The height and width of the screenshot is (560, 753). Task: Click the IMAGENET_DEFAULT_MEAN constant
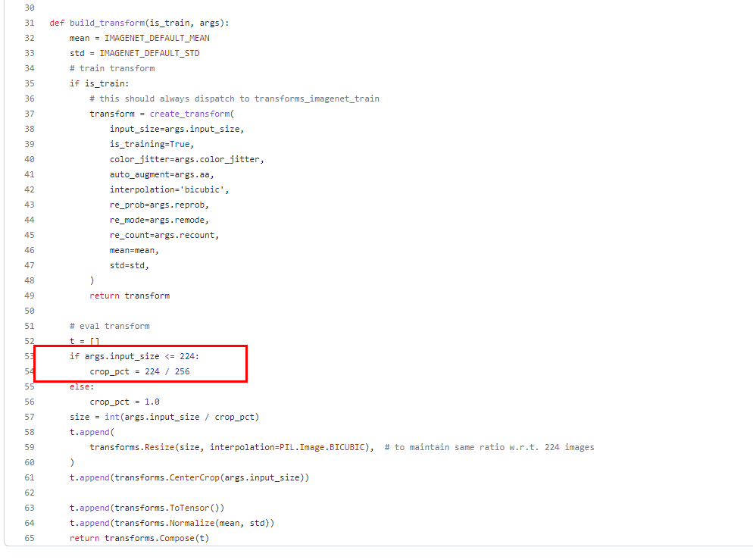pos(157,38)
